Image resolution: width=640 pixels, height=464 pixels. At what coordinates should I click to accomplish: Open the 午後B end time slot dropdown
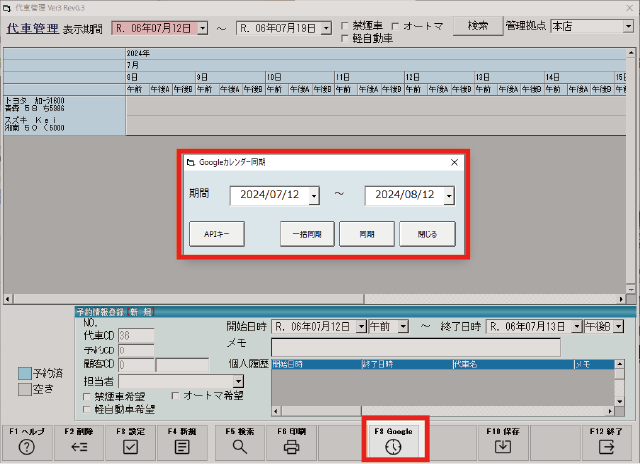pyautogui.click(x=619, y=326)
